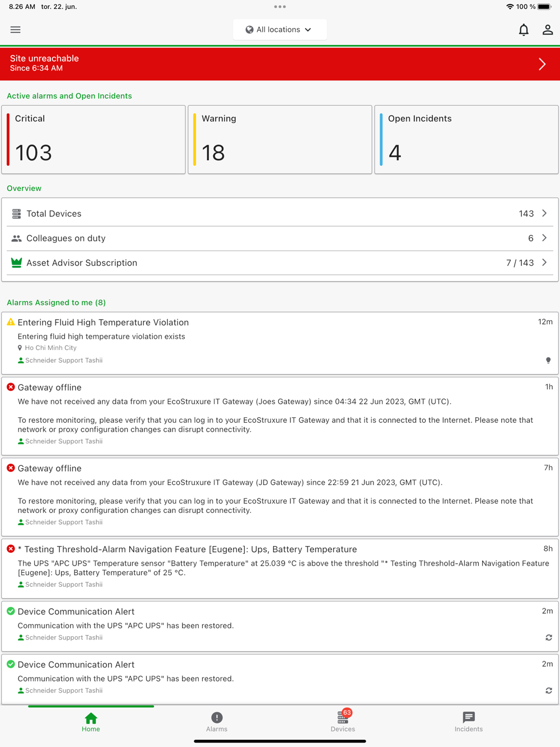Switch to the Home tab
Image resolution: width=560 pixels, height=747 pixels.
tap(91, 722)
